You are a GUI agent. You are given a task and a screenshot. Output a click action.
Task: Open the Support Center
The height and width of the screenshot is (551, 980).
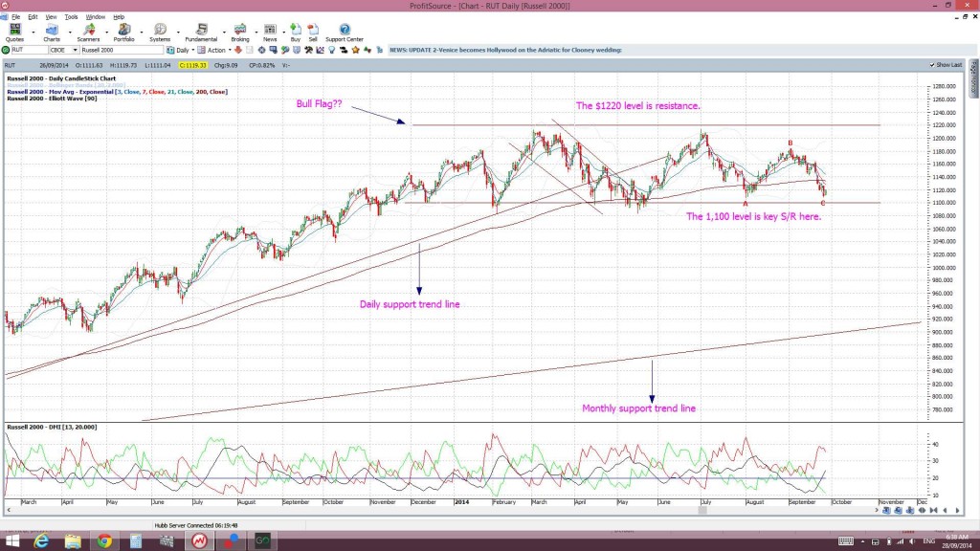pos(345,32)
